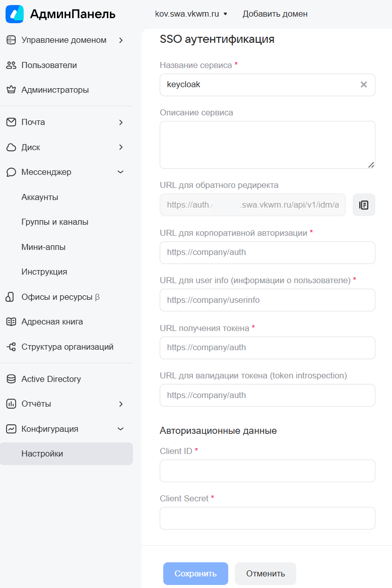Click the Client ID input field
The width and height of the screenshot is (392, 588).
(x=268, y=471)
